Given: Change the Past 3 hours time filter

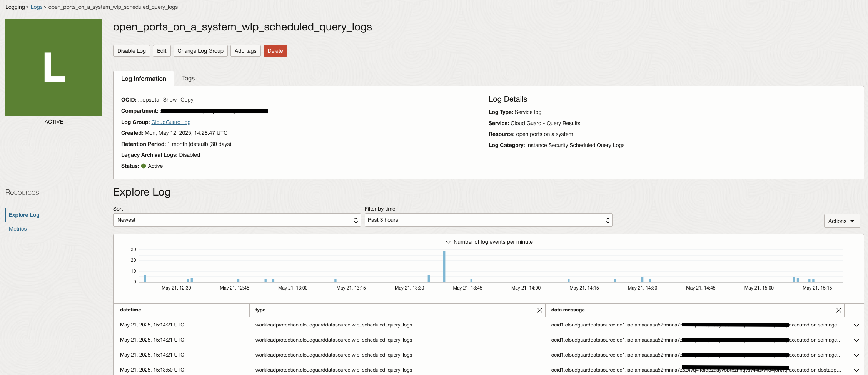Looking at the screenshot, I should 488,220.
